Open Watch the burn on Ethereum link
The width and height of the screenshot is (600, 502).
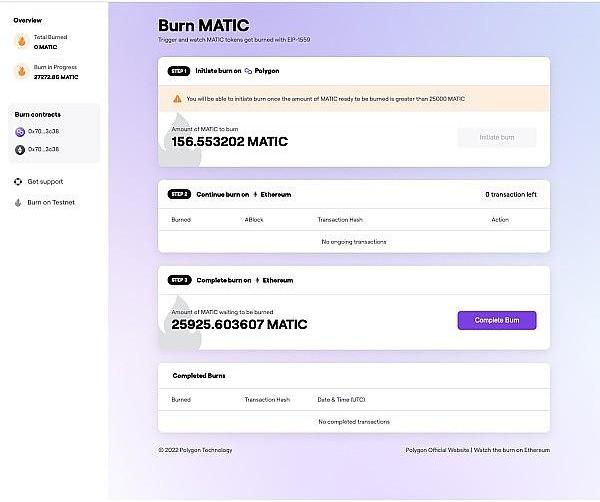tap(512, 450)
